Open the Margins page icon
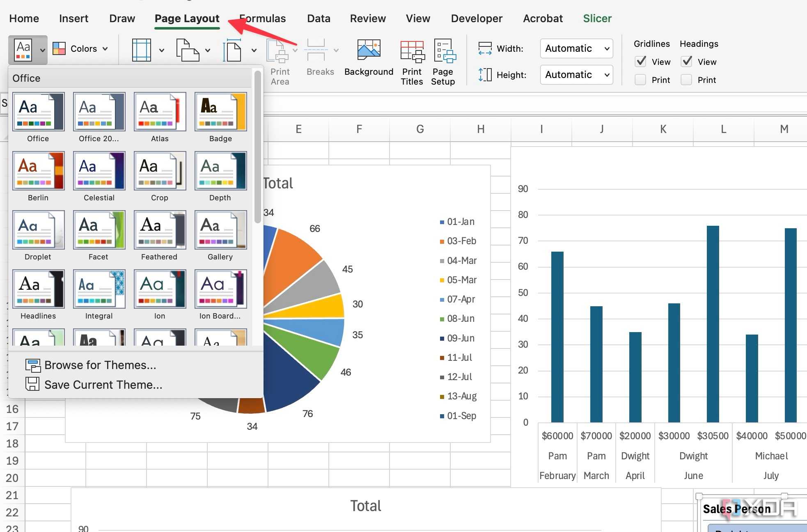807x532 pixels. coord(142,50)
